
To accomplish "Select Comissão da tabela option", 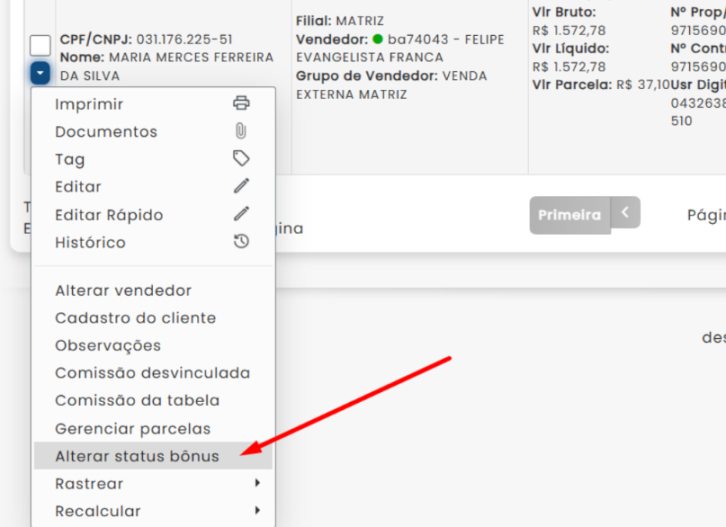I will [137, 401].
